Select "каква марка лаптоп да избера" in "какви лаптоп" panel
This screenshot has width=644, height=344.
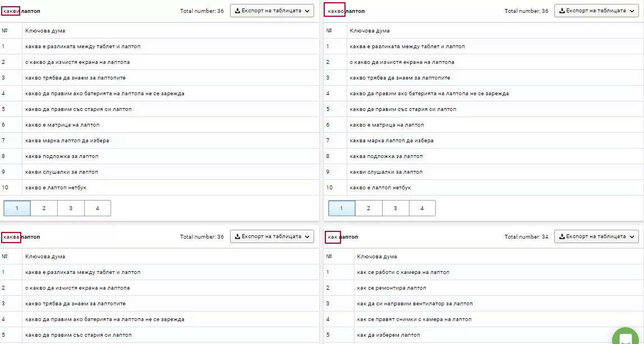[159, 141]
